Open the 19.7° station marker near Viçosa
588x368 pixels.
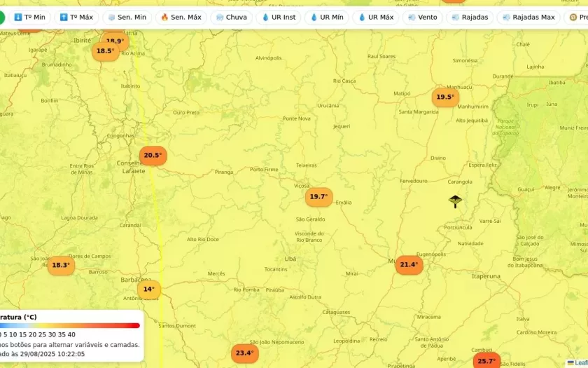[318, 197]
